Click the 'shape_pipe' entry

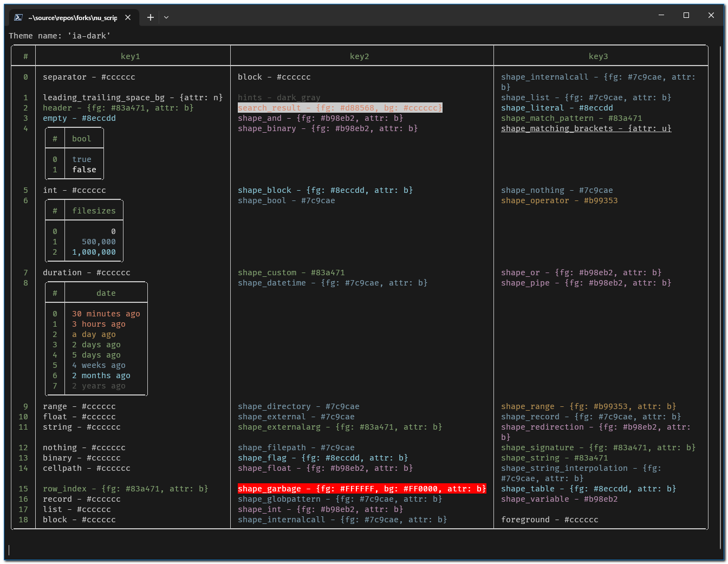click(x=587, y=283)
